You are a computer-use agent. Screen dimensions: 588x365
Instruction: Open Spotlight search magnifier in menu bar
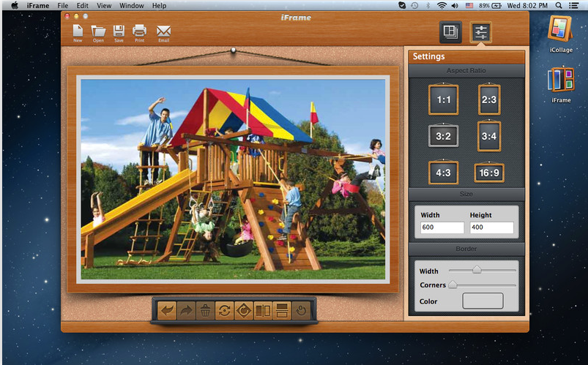[x=559, y=6]
